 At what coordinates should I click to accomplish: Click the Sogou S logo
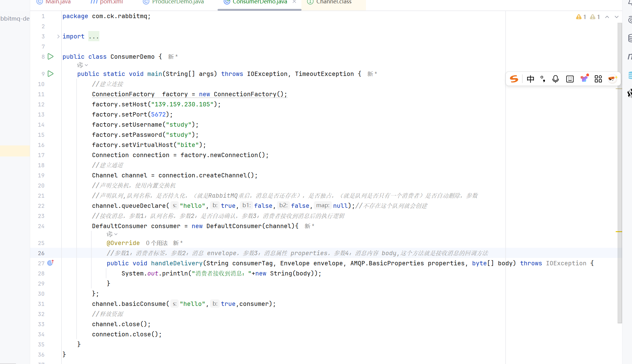click(x=514, y=79)
